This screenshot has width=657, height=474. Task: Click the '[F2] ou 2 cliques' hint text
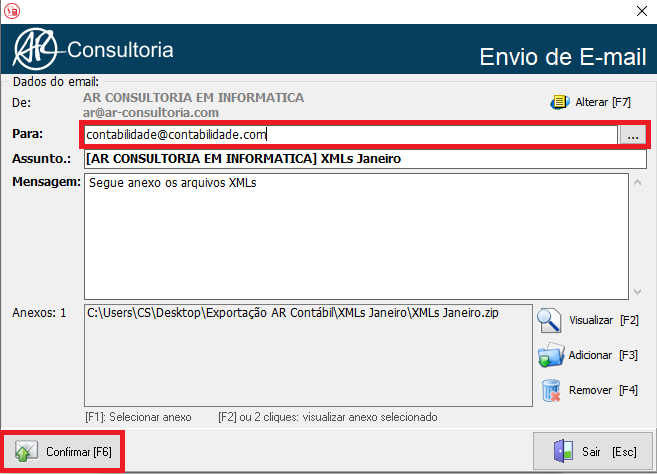328,417
